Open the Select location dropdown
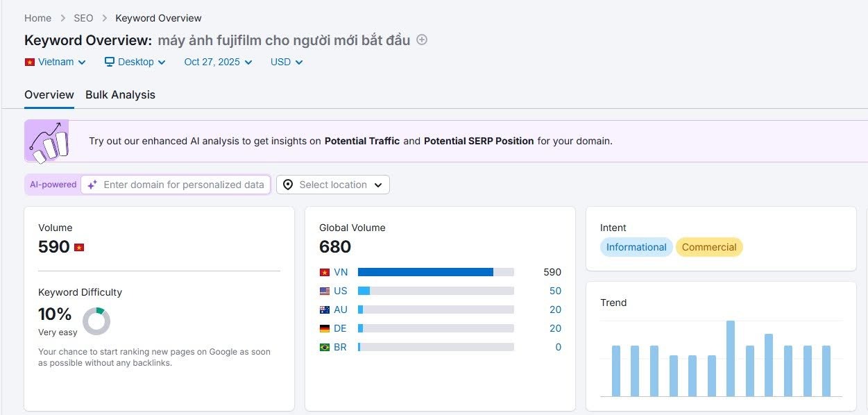Screen dimensions: 868x415 333,185
